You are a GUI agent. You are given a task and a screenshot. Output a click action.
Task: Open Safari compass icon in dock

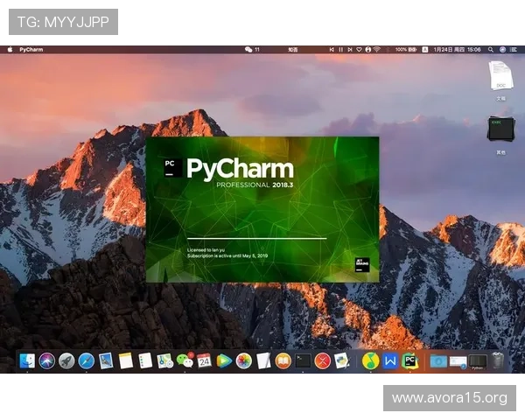click(86, 360)
